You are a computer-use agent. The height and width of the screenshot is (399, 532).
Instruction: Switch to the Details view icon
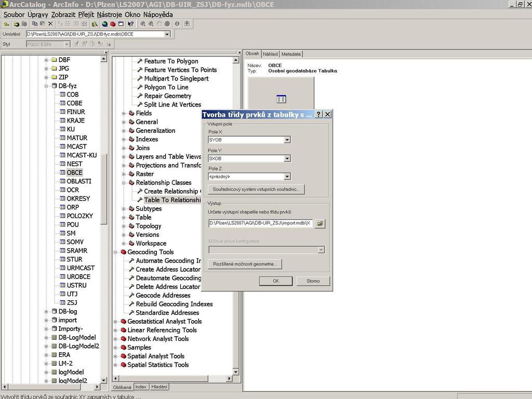click(76, 24)
